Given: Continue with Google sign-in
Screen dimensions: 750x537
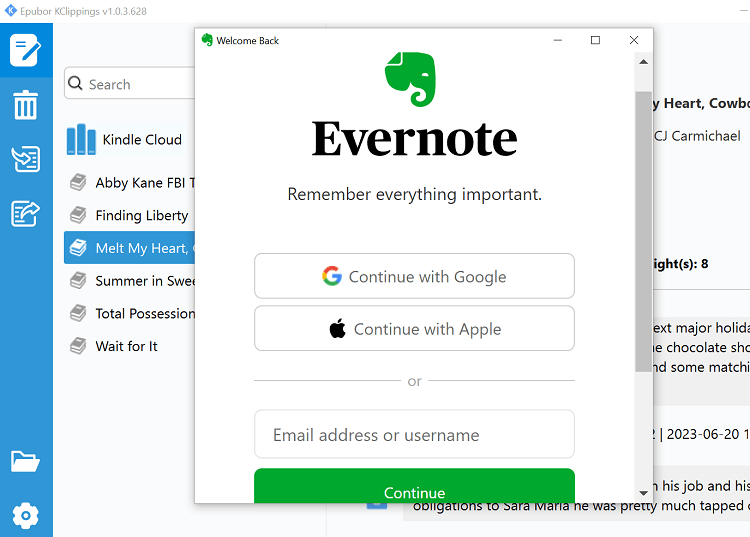Looking at the screenshot, I should (x=414, y=276).
